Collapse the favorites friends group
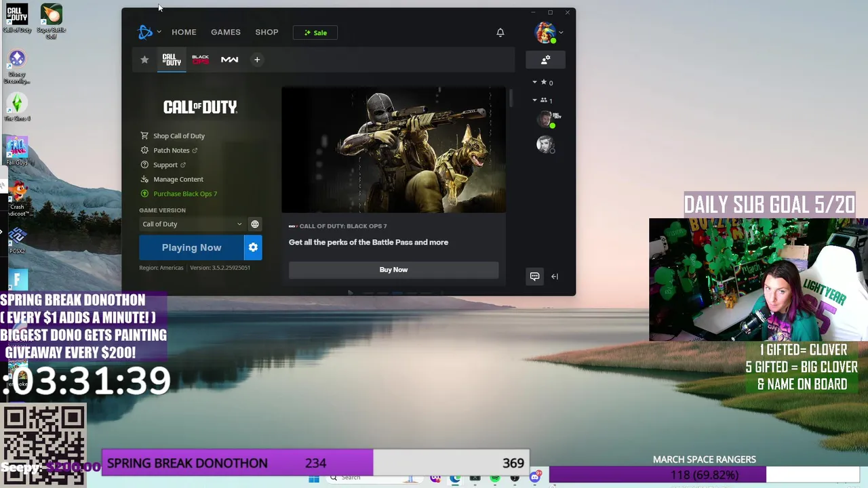868x488 pixels. 534,82
